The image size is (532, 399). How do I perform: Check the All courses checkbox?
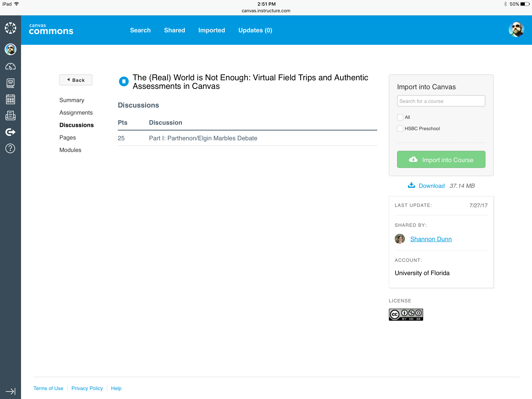(400, 117)
